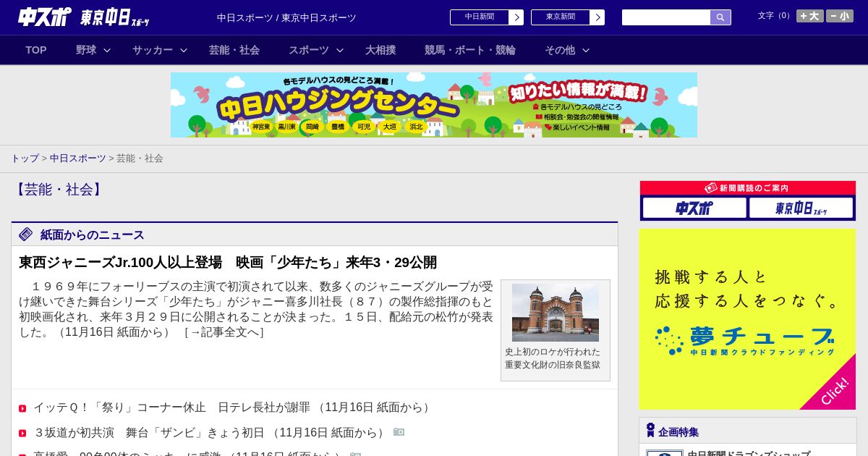Click 東京中日スポーツ subscription button in sidebar
Viewport: 868px width, 456px height.
(x=801, y=208)
